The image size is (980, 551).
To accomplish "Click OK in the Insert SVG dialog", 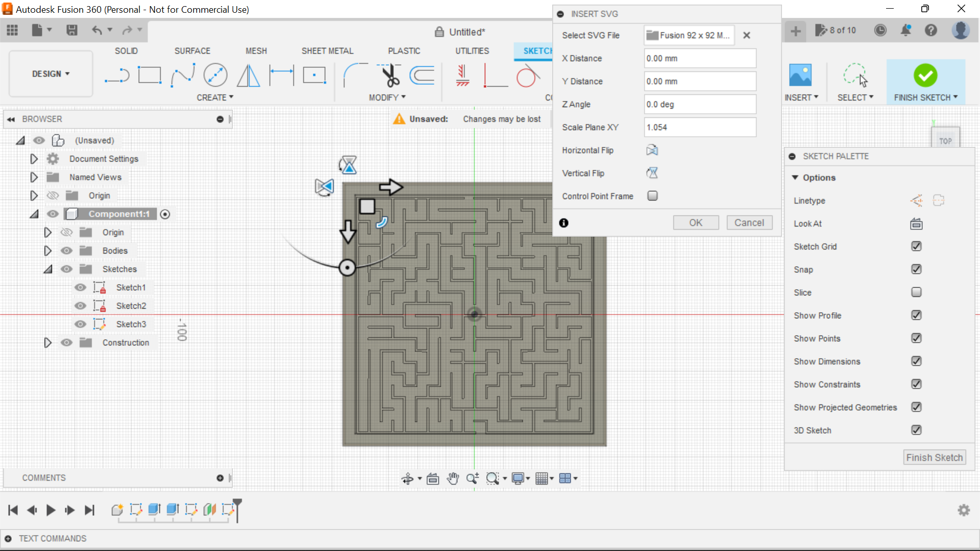I will point(696,222).
